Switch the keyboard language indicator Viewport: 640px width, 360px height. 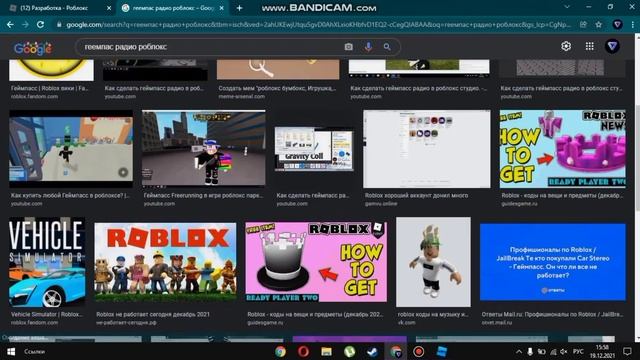pyautogui.click(x=578, y=351)
